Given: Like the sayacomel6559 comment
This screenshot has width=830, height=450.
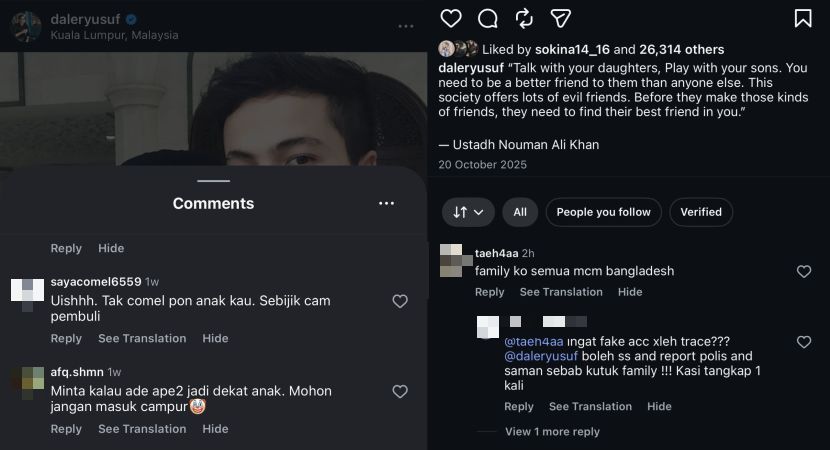Looking at the screenshot, I should coord(400,301).
